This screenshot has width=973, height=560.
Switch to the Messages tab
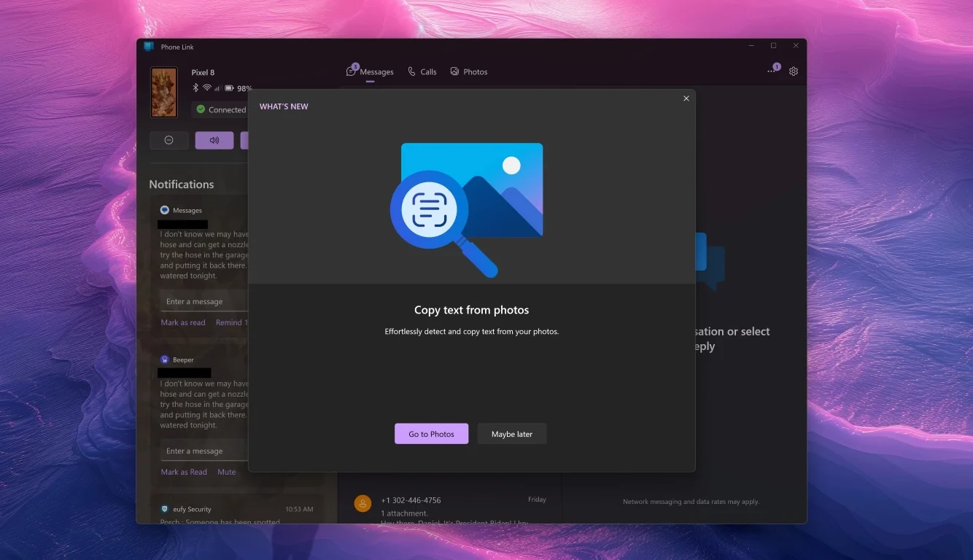pos(370,71)
